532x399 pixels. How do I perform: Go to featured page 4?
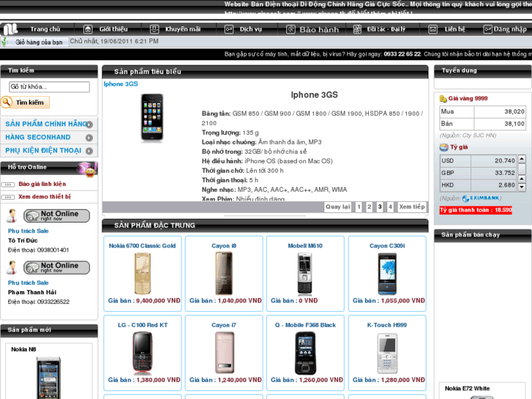pyautogui.click(x=390, y=206)
